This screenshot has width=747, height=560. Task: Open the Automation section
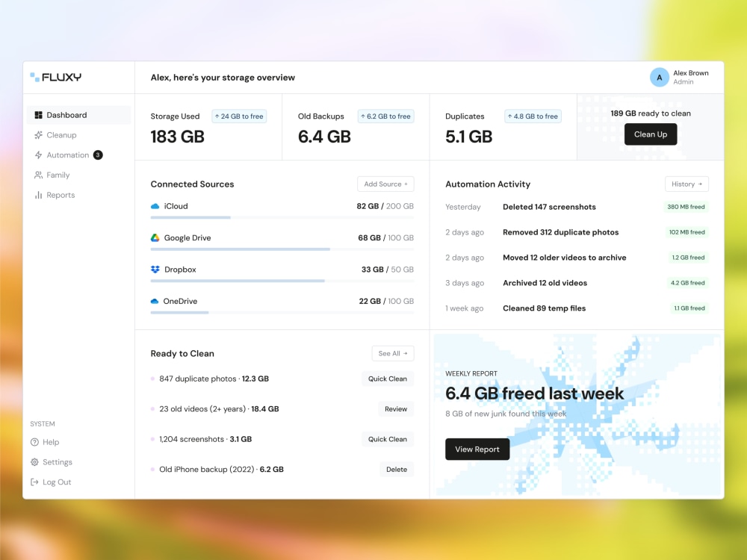tap(78, 155)
